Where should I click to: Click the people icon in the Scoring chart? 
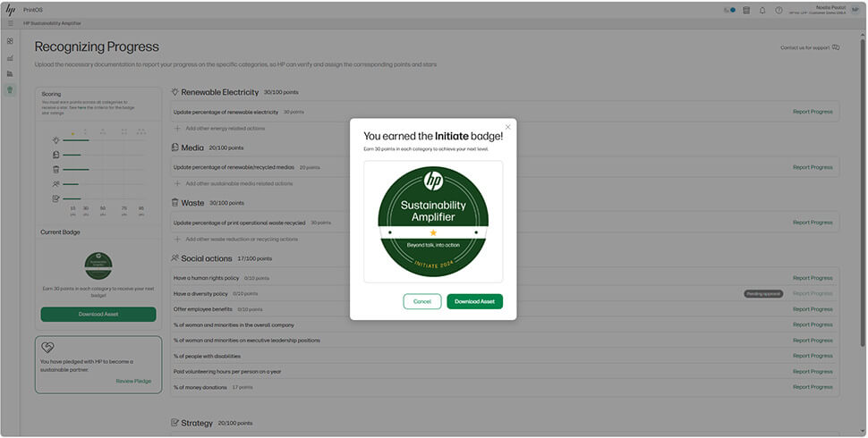[x=55, y=183]
